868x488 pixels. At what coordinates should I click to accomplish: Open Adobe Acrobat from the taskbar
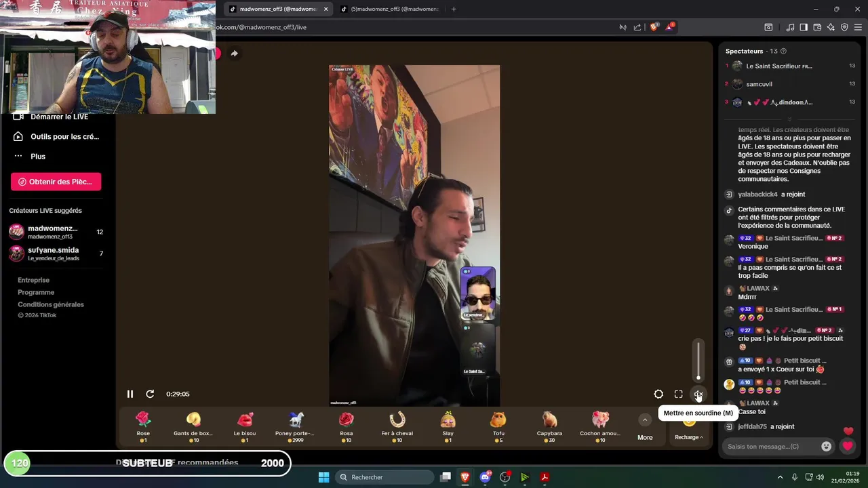click(545, 477)
